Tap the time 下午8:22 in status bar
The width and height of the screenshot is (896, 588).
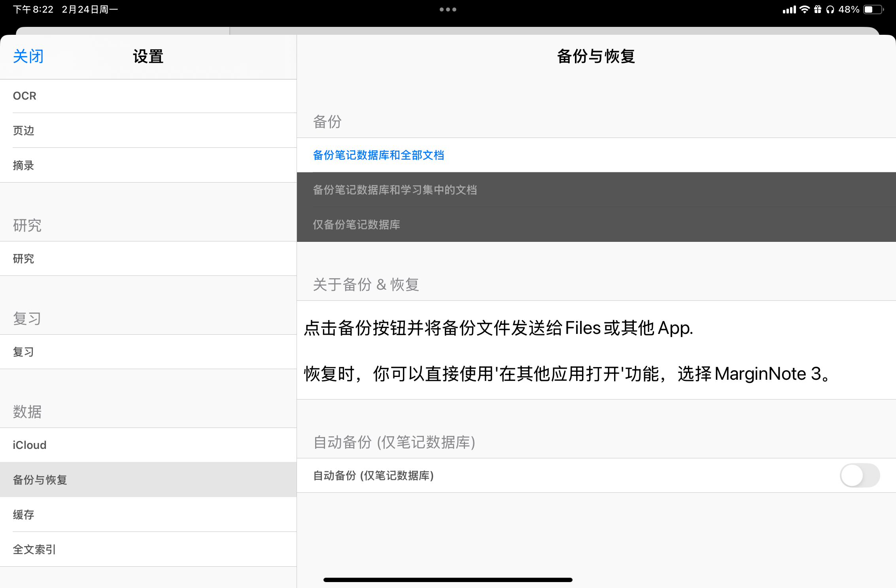[x=33, y=9]
